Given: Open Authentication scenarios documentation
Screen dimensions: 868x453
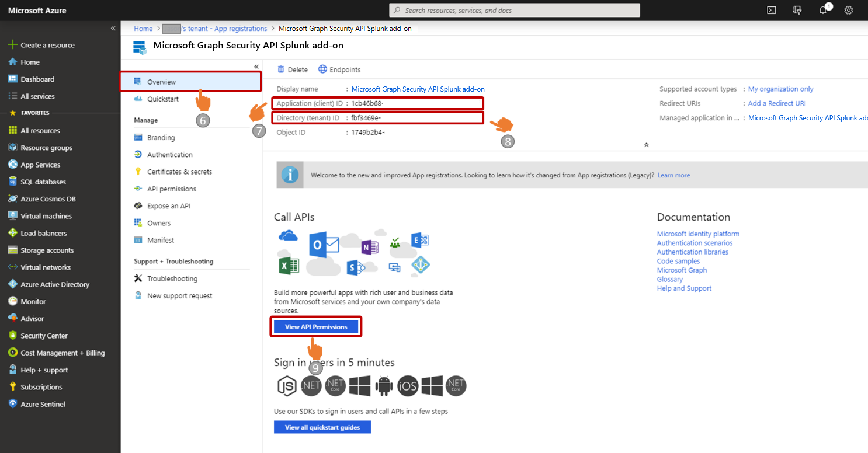Looking at the screenshot, I should 695,243.
